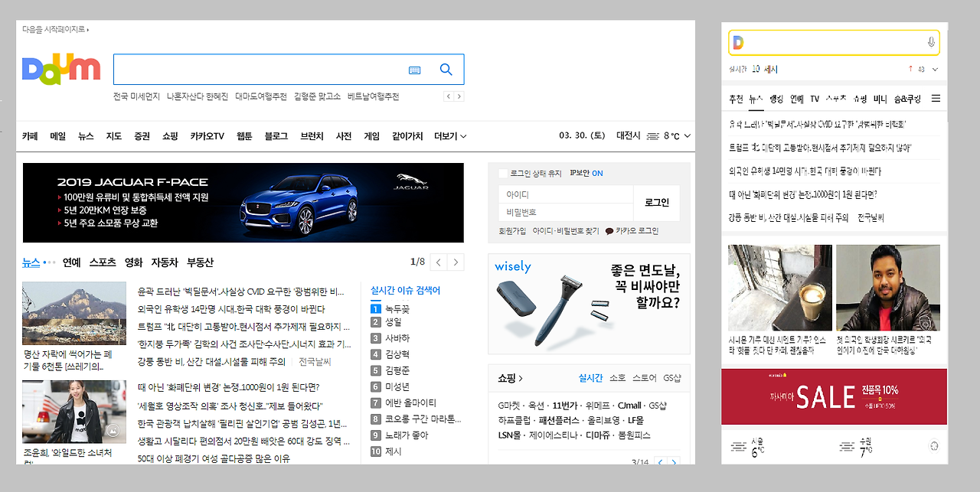
Task: Click rank 1 badge for 녹두꽃
Action: tap(375, 309)
